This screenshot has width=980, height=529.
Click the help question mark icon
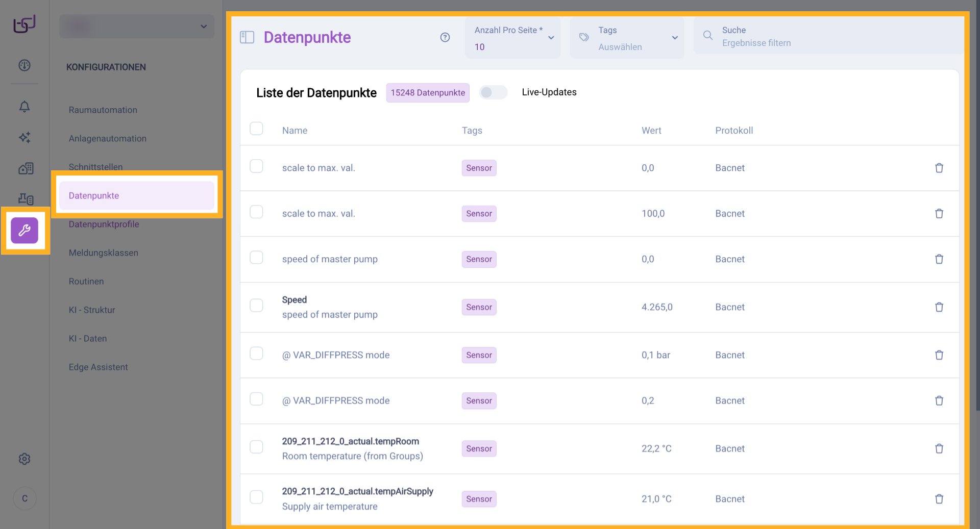coord(445,37)
